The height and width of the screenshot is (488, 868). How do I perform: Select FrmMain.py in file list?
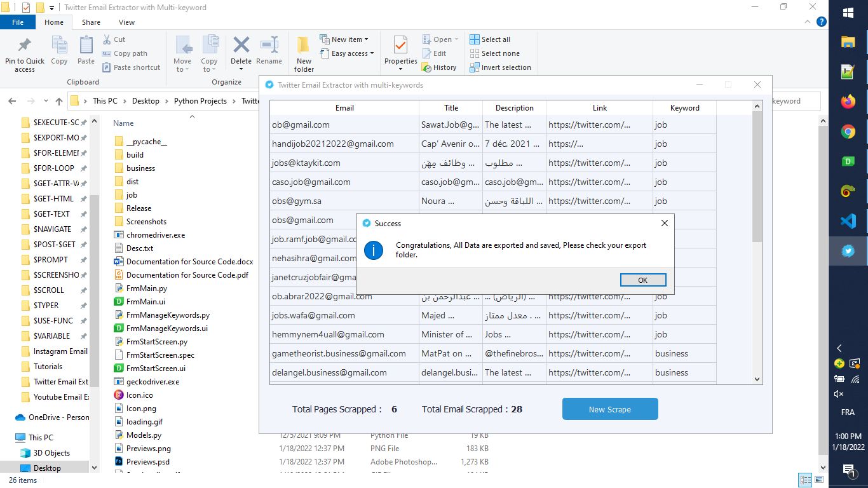146,288
